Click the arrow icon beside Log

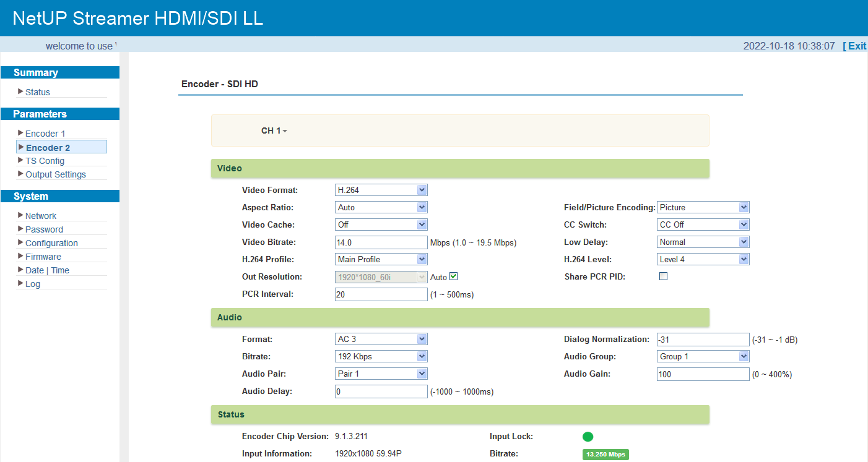pos(21,283)
